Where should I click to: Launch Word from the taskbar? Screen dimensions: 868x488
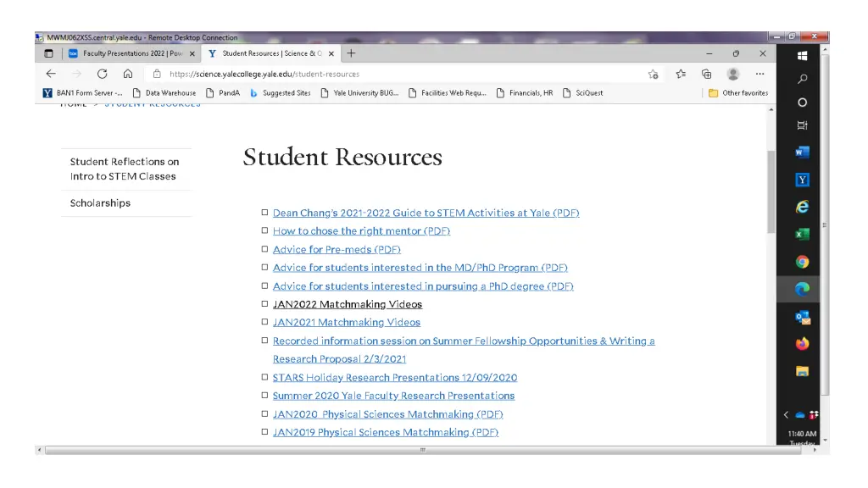[x=802, y=152]
